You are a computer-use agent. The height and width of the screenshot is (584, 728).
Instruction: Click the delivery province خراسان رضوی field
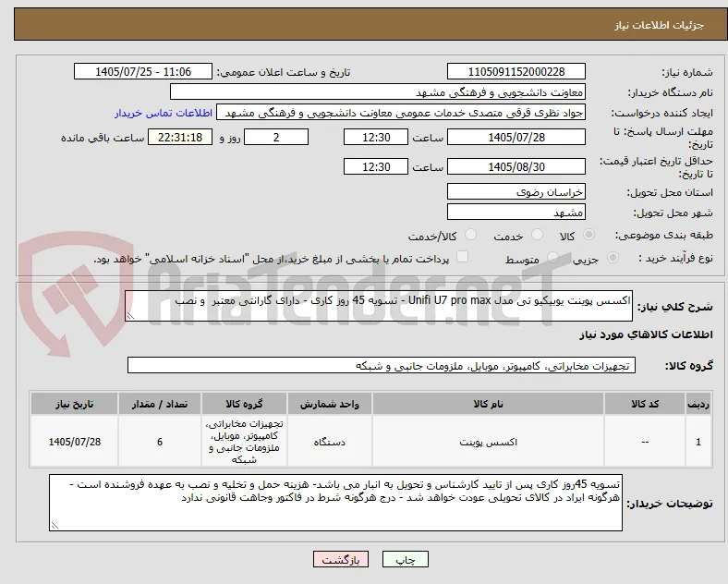[x=516, y=191]
